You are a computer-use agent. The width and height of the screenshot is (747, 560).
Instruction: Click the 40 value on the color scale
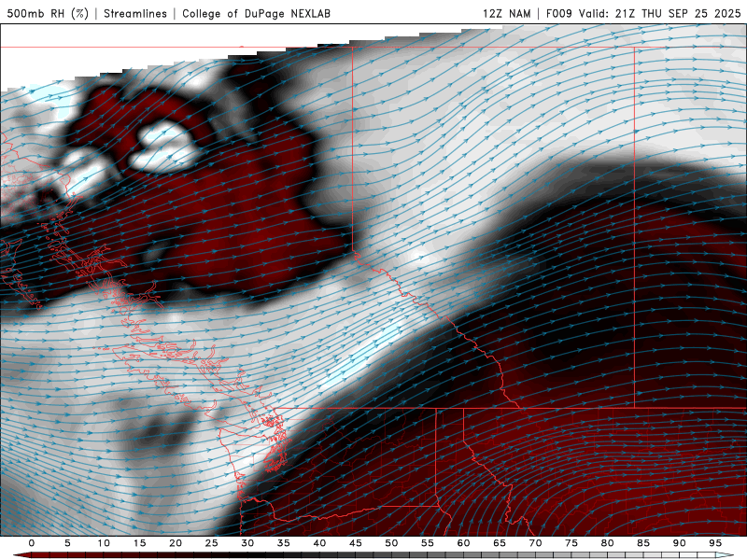(x=319, y=543)
